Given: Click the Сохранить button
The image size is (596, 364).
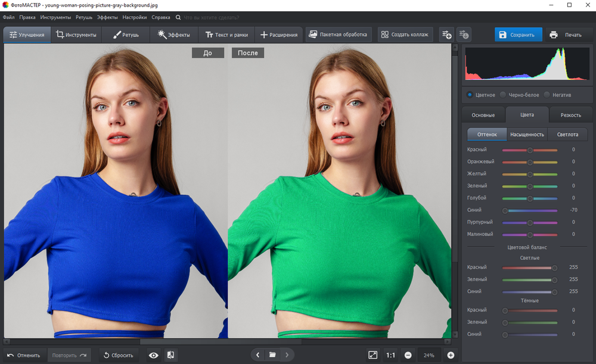Looking at the screenshot, I should click(518, 35).
